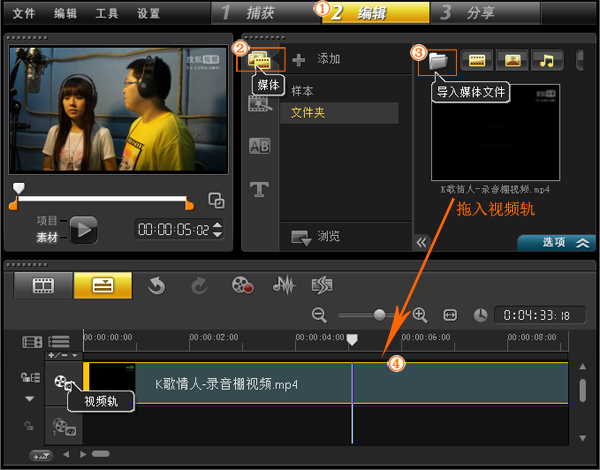Open the track manager icon
This screenshot has width=600, height=470.
[x=59, y=341]
